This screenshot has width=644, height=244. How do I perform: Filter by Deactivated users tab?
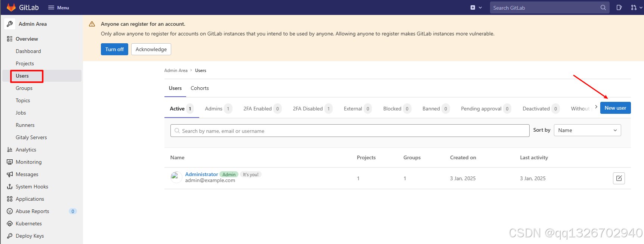coord(541,109)
